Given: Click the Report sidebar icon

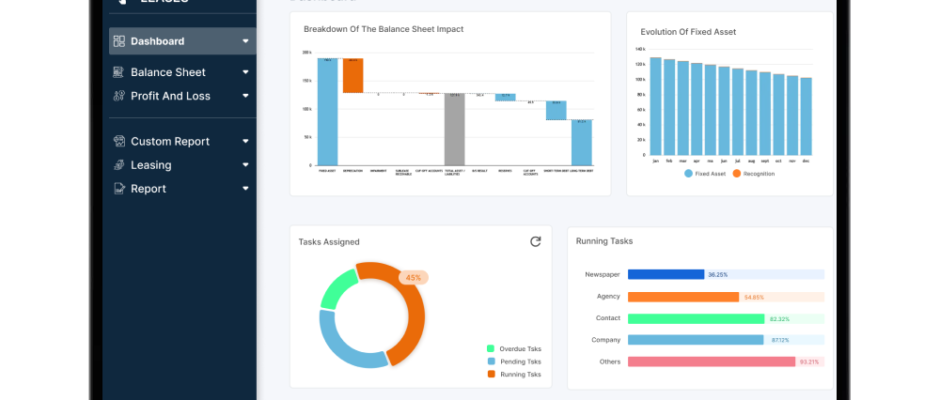Looking at the screenshot, I should [119, 189].
